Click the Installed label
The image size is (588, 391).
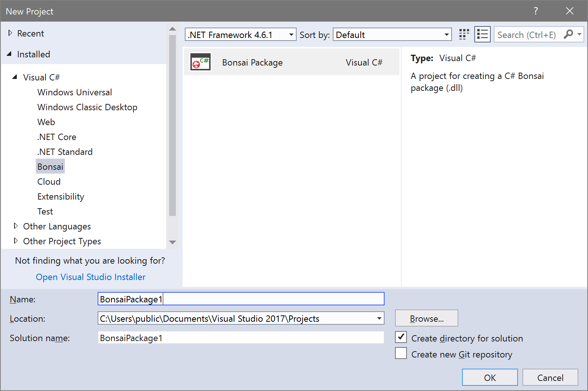[x=34, y=54]
